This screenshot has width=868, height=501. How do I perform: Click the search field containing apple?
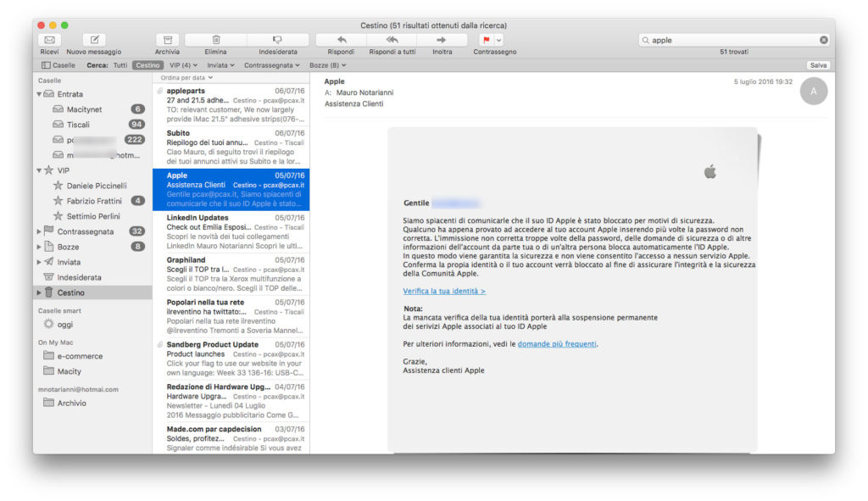click(x=734, y=40)
